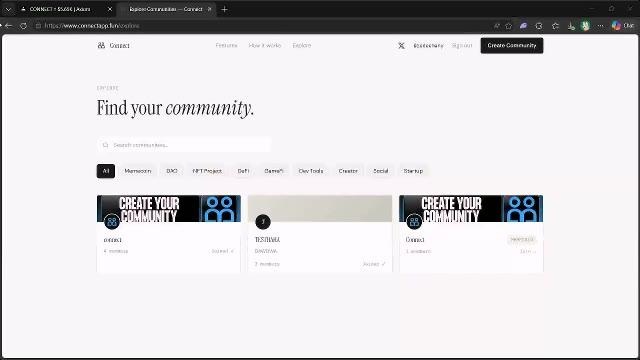Click the capitalized Connect community name
This screenshot has height=360, width=640.
tap(415, 240)
